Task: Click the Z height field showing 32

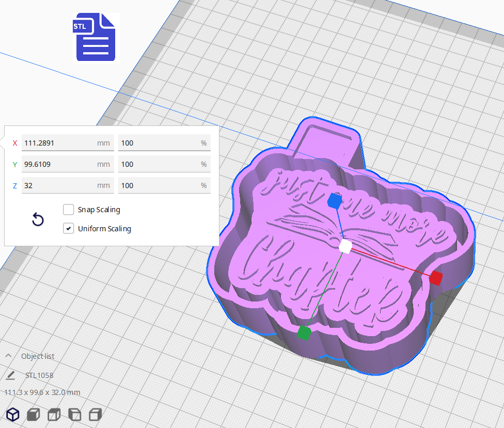Action: 68,185
